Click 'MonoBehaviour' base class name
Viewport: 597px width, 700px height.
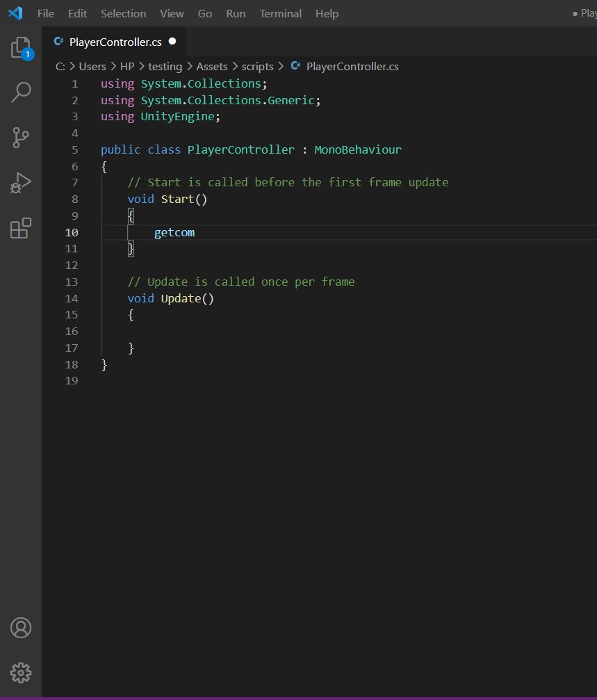coord(358,149)
